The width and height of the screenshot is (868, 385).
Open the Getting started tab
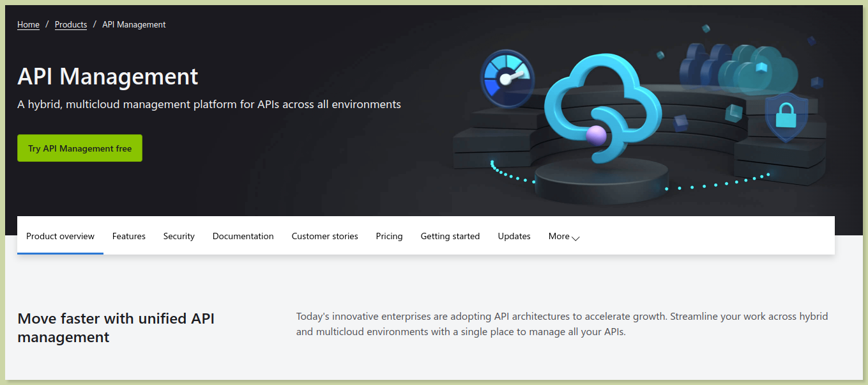tap(450, 236)
